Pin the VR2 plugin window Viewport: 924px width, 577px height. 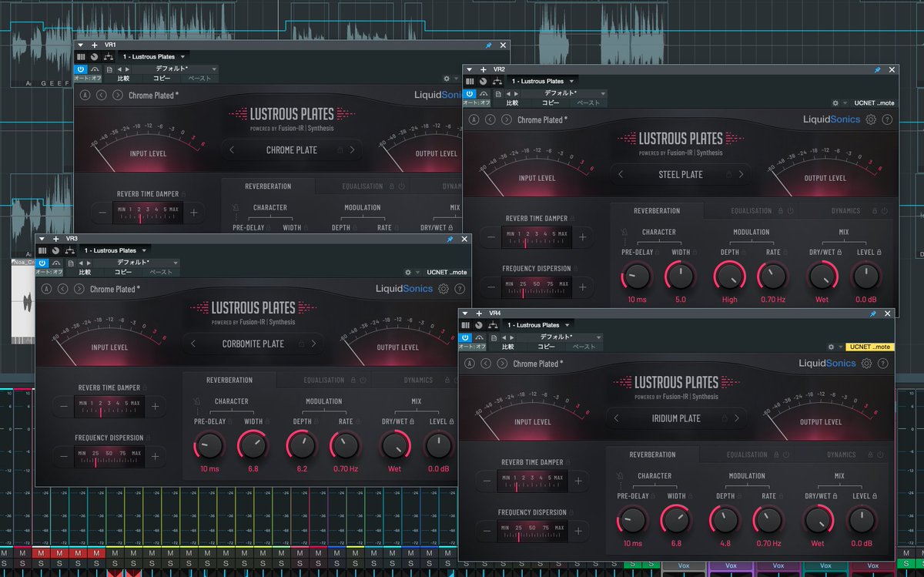(877, 69)
